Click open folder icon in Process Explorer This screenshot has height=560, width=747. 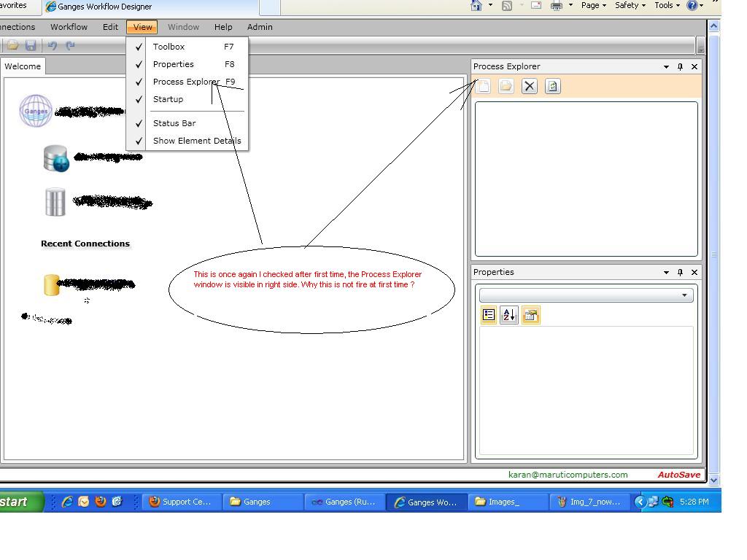point(506,86)
